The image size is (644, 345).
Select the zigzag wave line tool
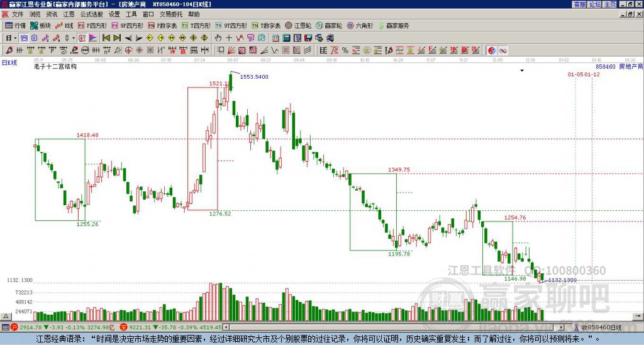(275, 50)
